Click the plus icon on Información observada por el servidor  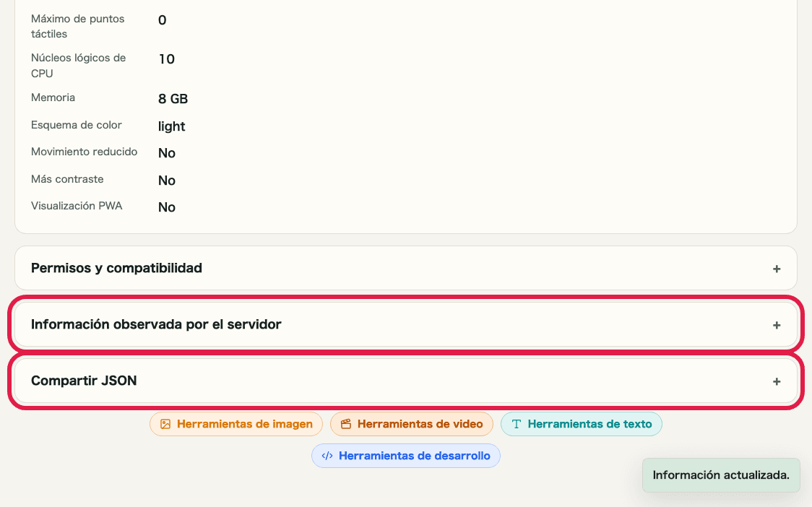[x=777, y=324]
